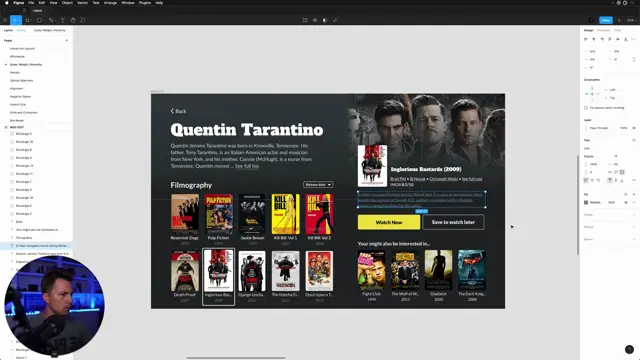Click the help question mark button
Viewport: 640px width, 360px height.
tap(629, 349)
